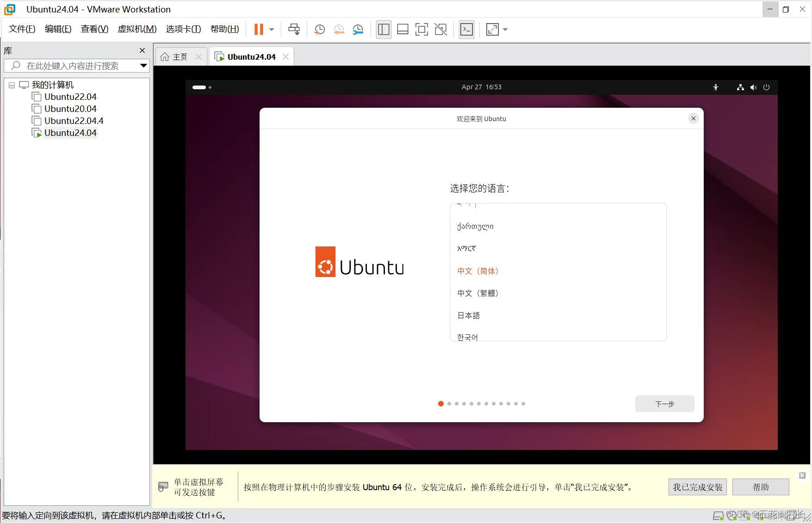Switch to the Ubuntu24.04 tab

(251, 56)
